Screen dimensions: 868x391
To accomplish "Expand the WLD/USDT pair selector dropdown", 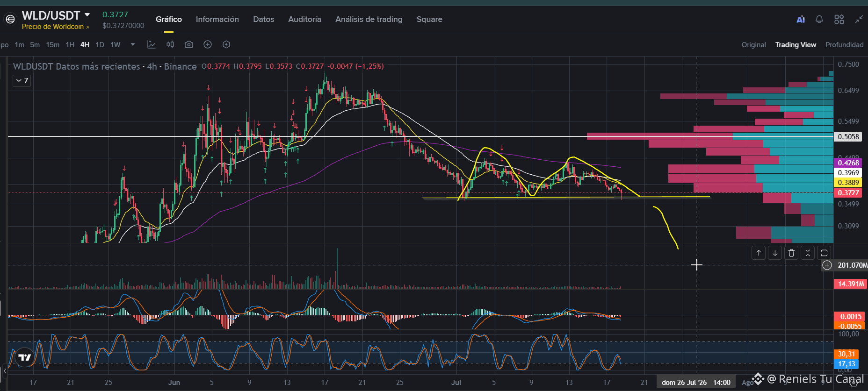I will [87, 15].
